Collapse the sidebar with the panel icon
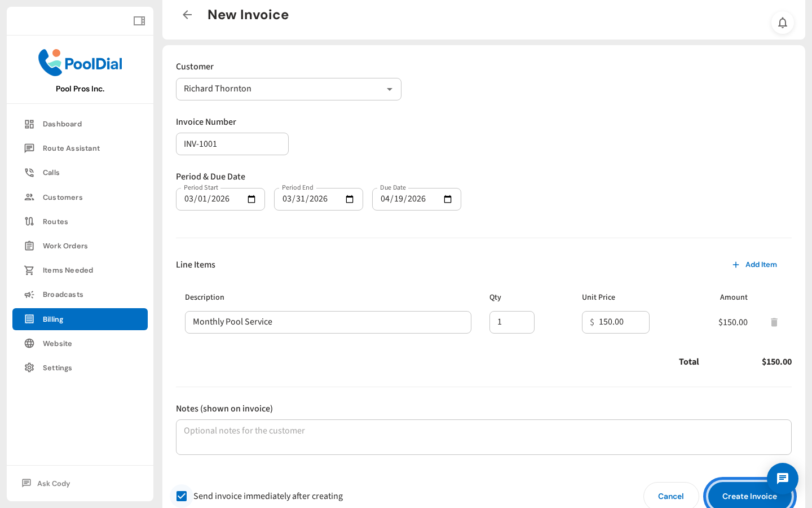 tap(139, 20)
